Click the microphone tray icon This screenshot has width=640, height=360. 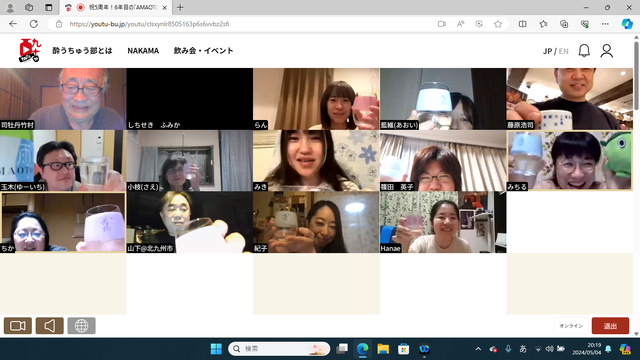pos(508,349)
